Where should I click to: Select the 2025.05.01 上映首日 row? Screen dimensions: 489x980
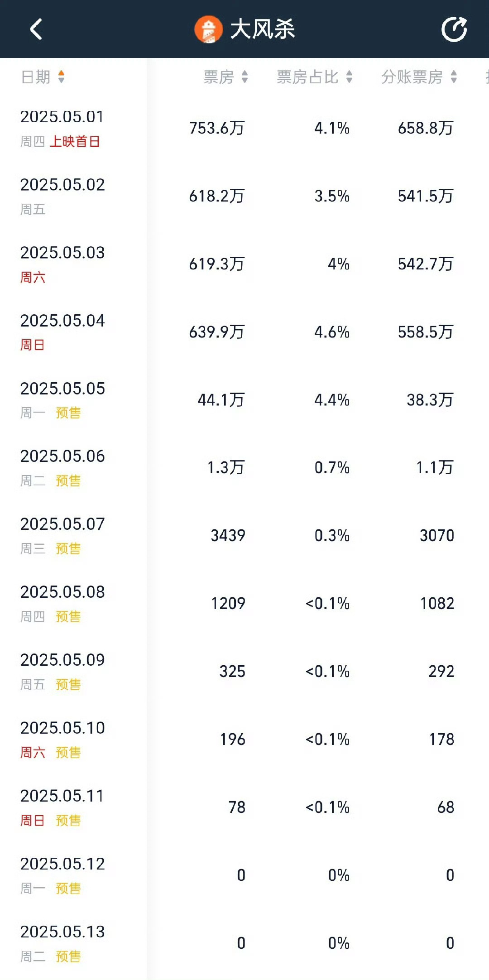[244, 128]
